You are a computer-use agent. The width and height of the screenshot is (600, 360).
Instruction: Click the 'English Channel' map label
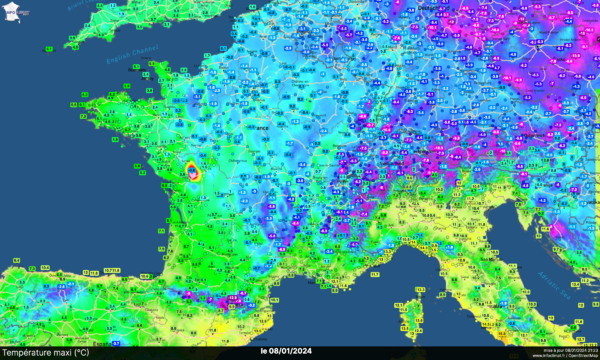132,55
